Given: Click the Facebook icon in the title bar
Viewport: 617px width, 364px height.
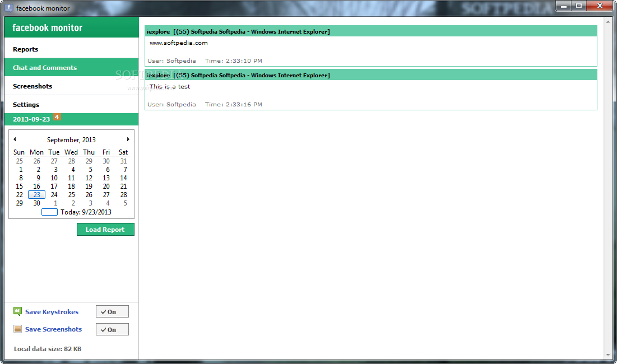Looking at the screenshot, I should tap(8, 8).
